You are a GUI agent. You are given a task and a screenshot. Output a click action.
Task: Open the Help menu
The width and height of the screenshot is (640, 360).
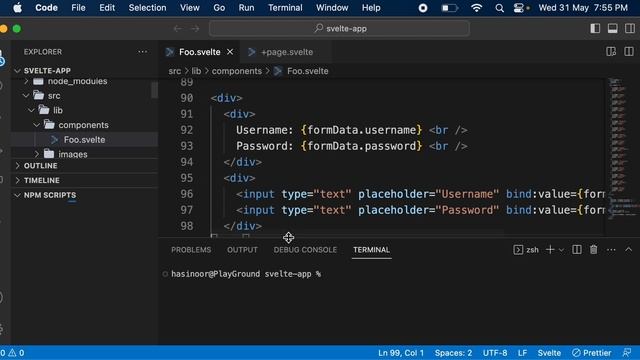click(371, 8)
